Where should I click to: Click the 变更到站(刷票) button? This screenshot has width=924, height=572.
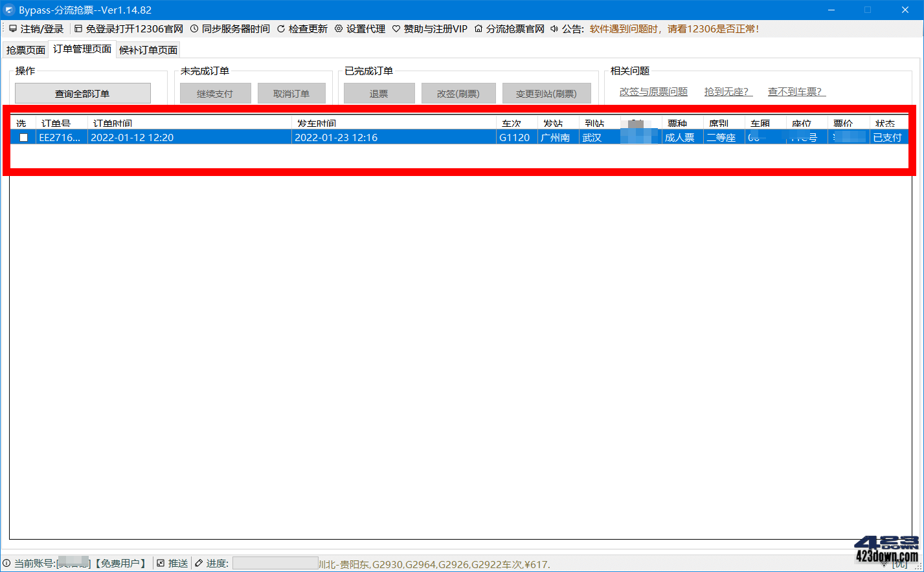[x=546, y=93]
